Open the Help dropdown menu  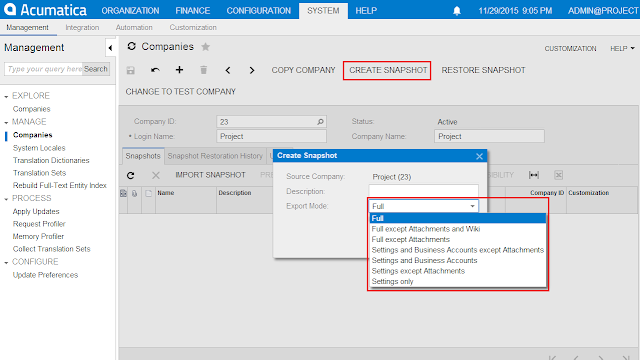click(x=622, y=49)
